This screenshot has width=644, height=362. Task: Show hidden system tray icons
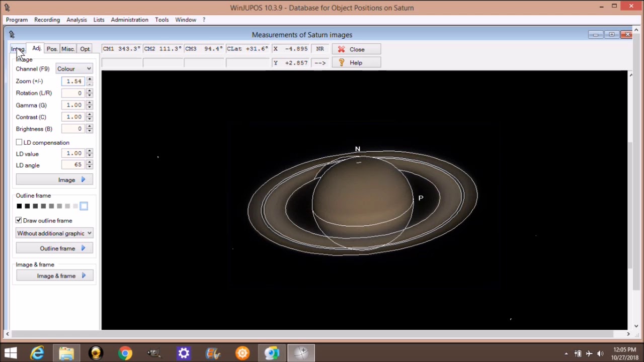567,353
